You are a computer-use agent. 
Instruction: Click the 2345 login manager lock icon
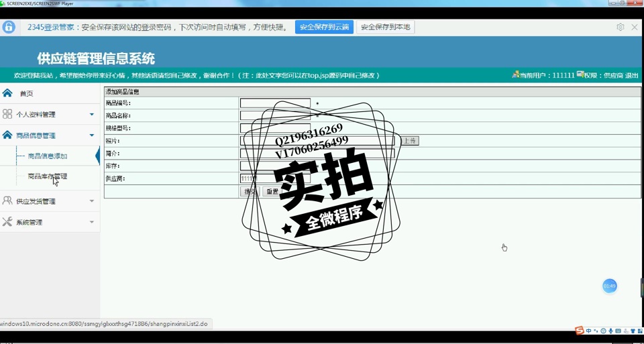9,27
